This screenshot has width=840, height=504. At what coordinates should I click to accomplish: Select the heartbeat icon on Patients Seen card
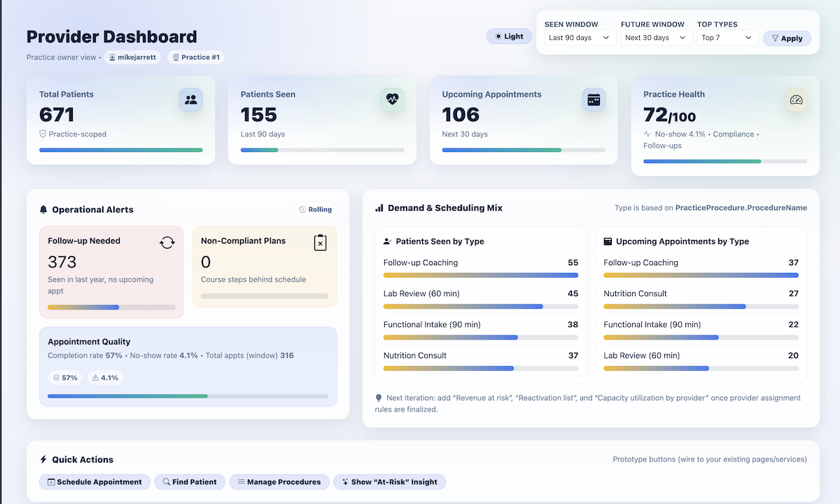392,99
